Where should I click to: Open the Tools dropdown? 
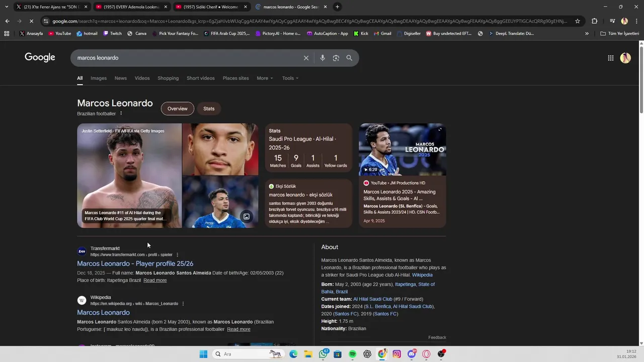pos(290,78)
